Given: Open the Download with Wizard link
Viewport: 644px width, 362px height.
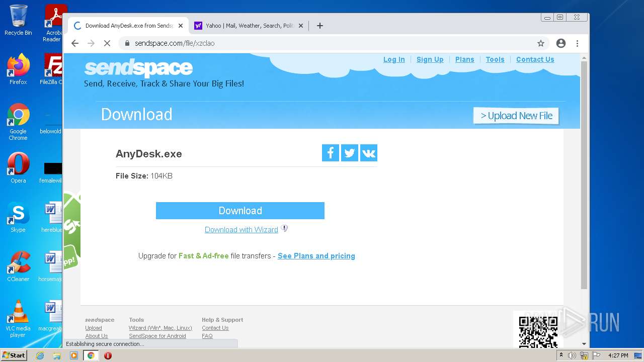Looking at the screenshot, I should (x=242, y=230).
